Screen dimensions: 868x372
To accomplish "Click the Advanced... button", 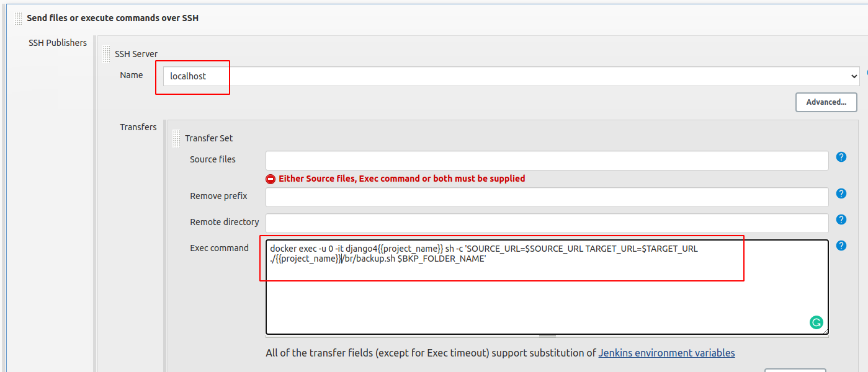I will tap(826, 102).
